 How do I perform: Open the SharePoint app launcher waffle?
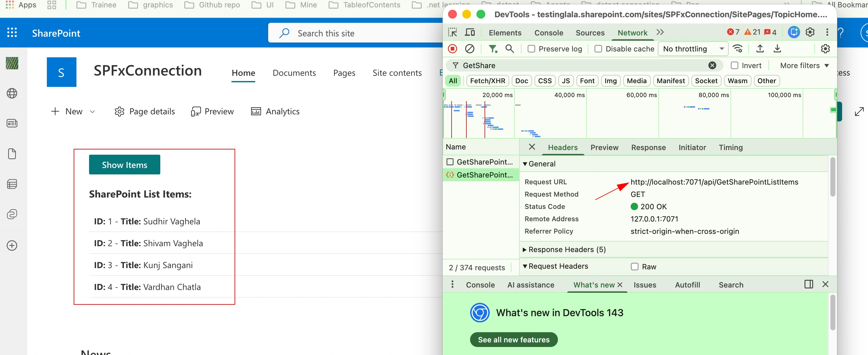tap(12, 33)
